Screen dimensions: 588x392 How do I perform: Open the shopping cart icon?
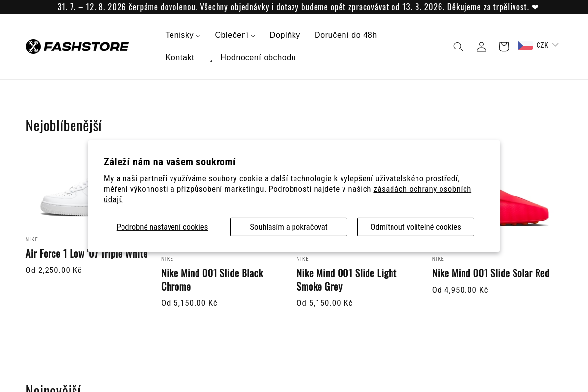[504, 47]
